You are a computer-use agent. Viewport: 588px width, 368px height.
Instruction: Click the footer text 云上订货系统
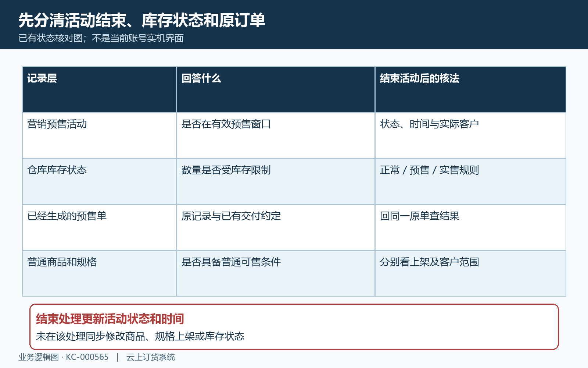click(151, 357)
